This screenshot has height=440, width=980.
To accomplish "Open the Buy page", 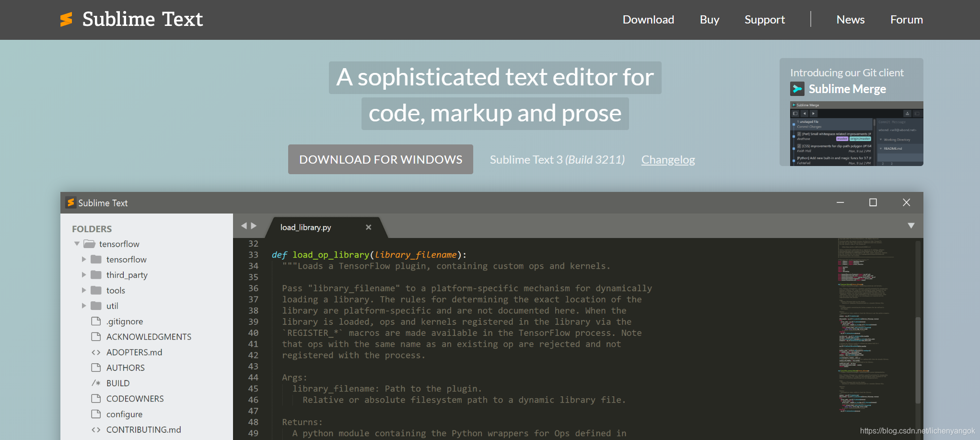I will (710, 20).
